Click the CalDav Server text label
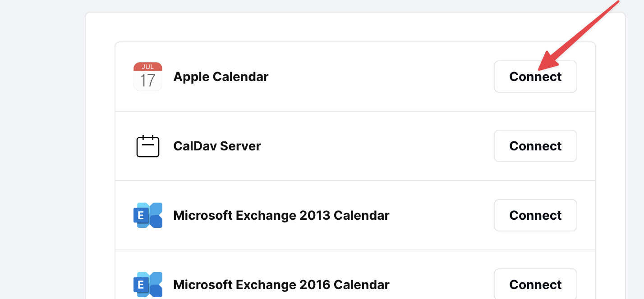644x299 pixels. click(217, 146)
